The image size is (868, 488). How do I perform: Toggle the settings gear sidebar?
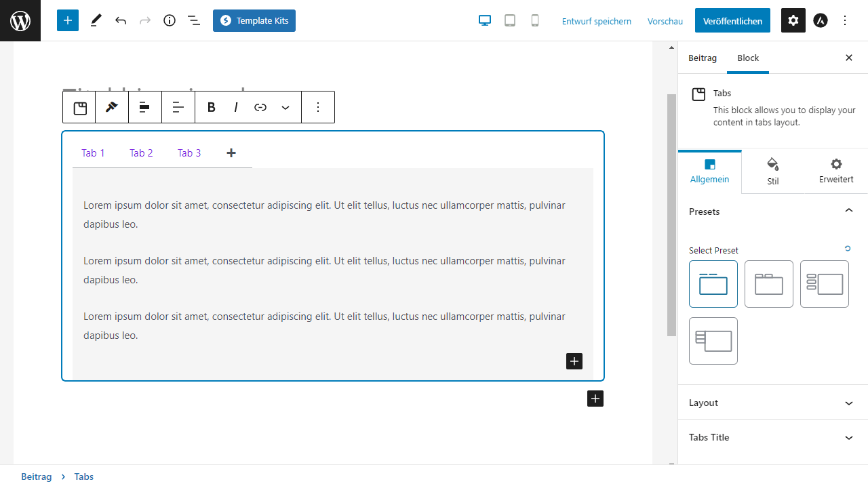tap(793, 20)
